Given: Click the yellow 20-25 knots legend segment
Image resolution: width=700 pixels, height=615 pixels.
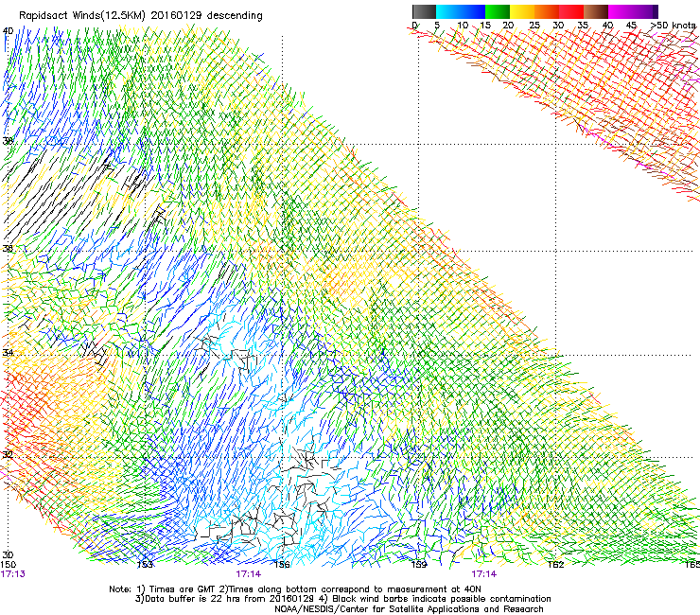Looking at the screenshot, I should coord(522,11).
